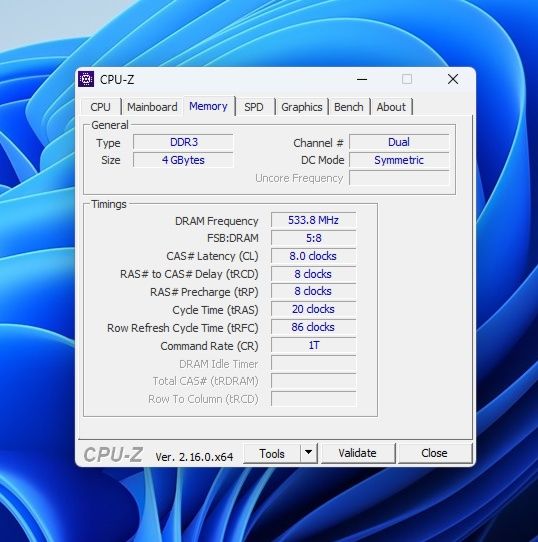Screen dimensions: 538x542
Task: Open the Mainboard tab
Action: 152,107
